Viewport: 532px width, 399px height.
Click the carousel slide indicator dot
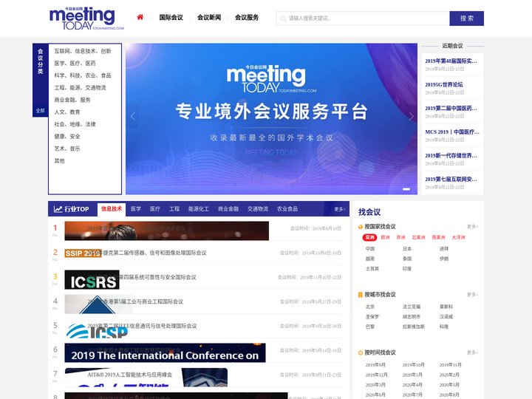406,189
